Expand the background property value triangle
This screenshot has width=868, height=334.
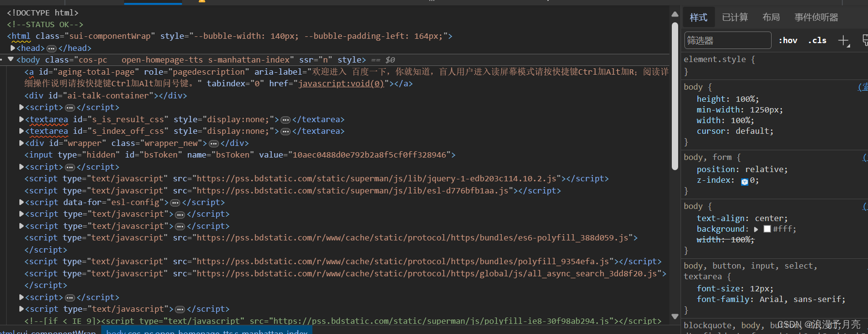point(756,229)
